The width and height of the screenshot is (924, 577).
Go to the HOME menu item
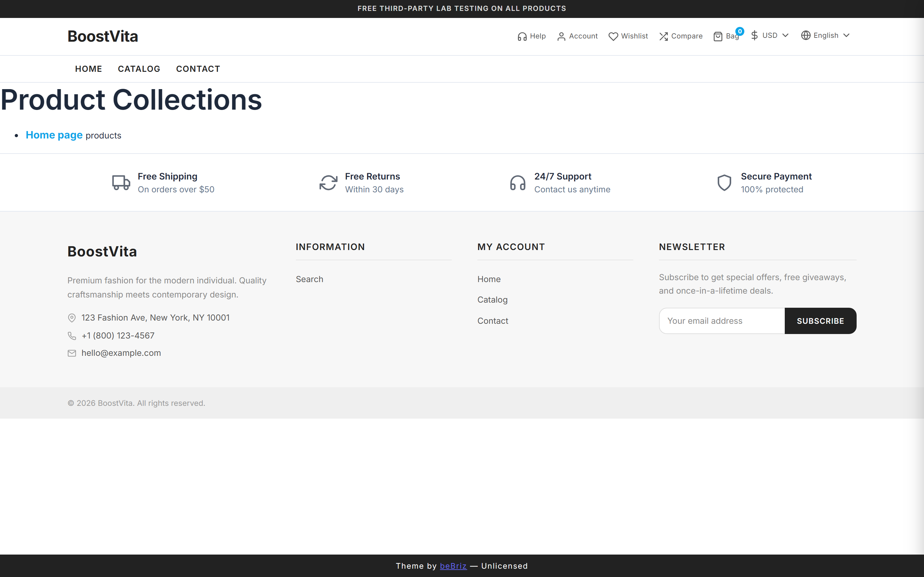coord(89,69)
